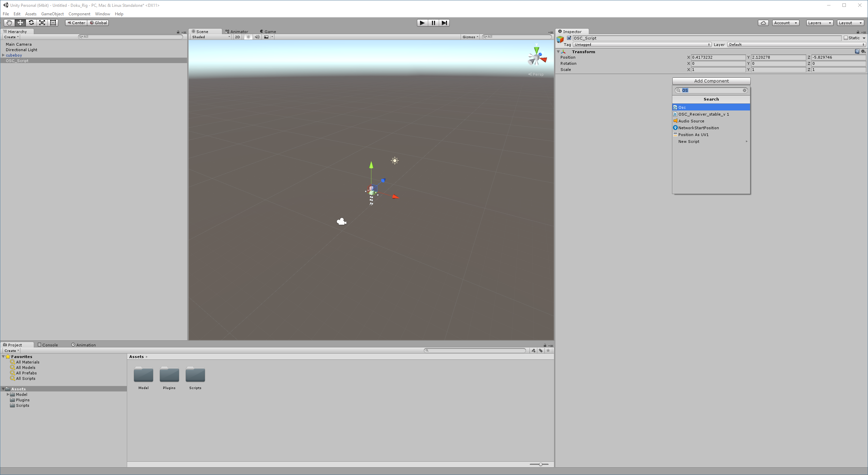The image size is (868, 475).
Task: Open the GameObject menu
Action: [x=52, y=14]
